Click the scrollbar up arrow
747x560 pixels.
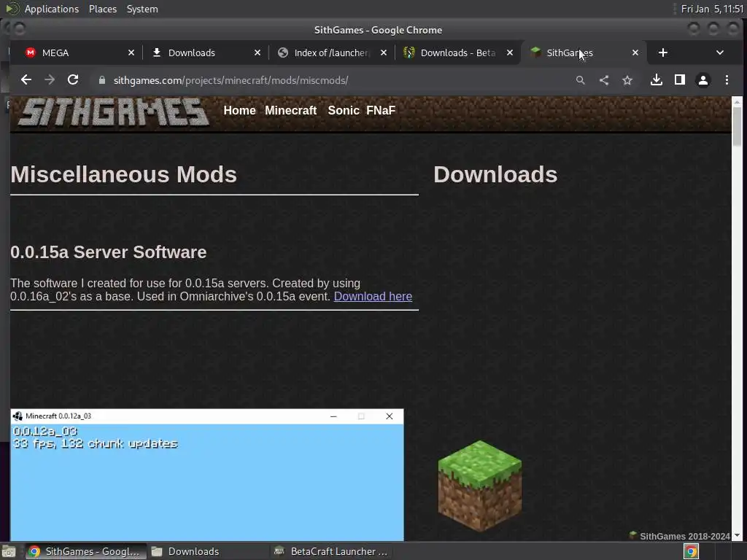coord(737,101)
